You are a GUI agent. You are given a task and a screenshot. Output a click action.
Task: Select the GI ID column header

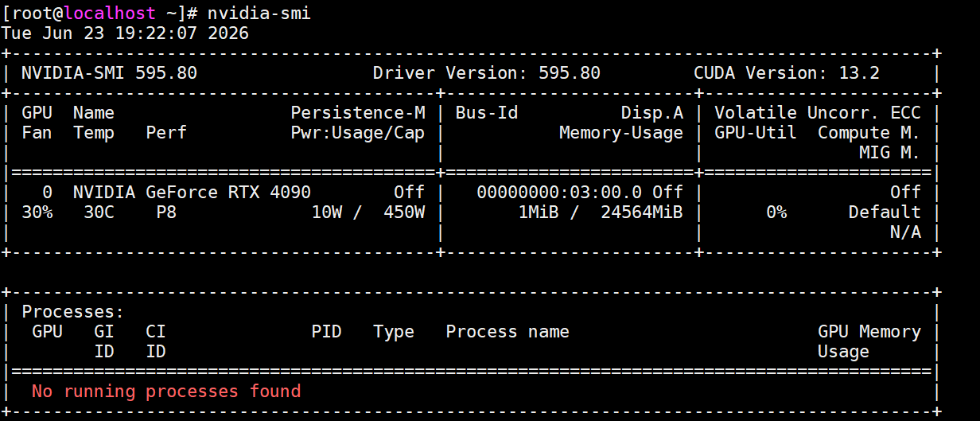click(104, 341)
